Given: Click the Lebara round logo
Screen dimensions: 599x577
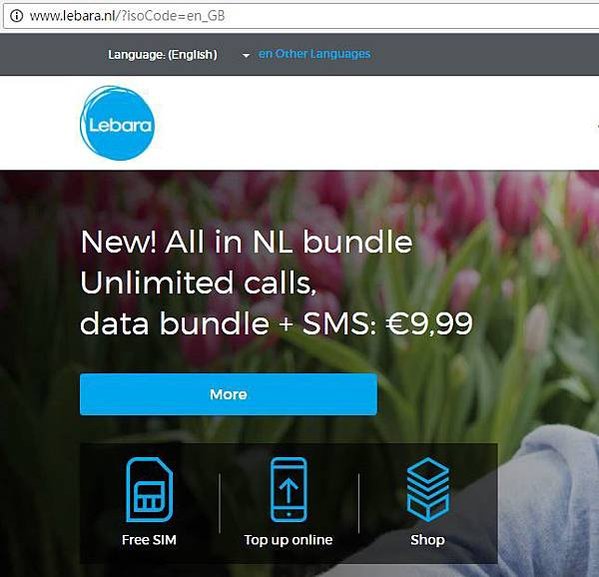Looking at the screenshot, I should 117,123.
